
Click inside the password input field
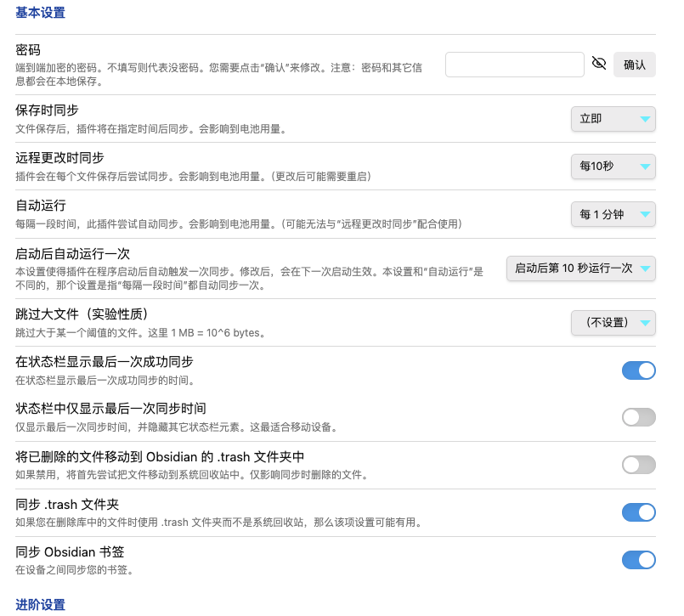[x=514, y=64]
